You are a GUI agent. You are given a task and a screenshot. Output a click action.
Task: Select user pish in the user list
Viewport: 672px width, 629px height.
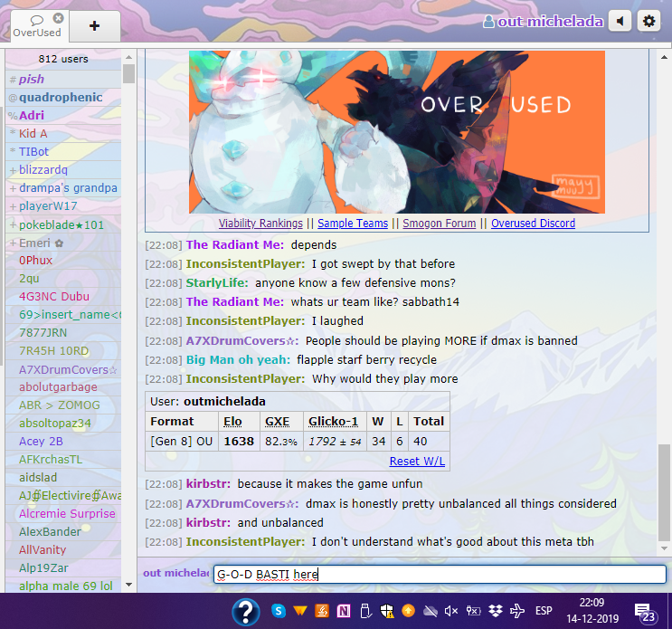click(x=63, y=80)
